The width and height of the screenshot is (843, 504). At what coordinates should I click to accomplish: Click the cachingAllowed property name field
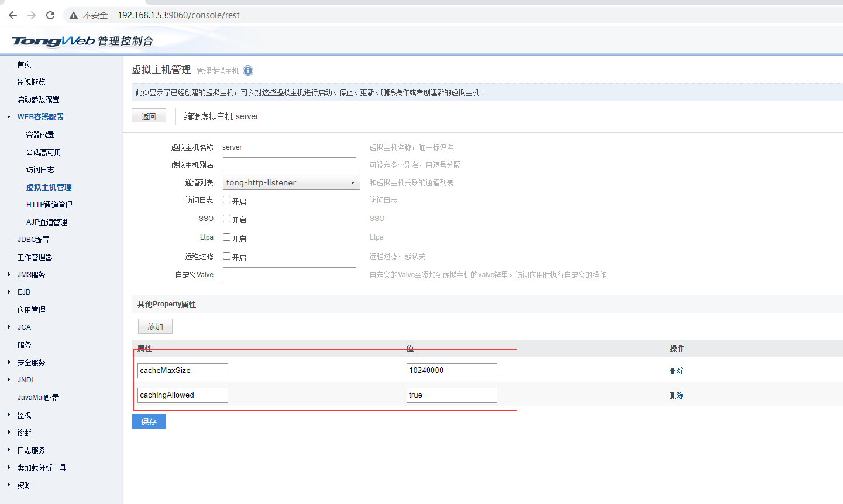pos(183,395)
